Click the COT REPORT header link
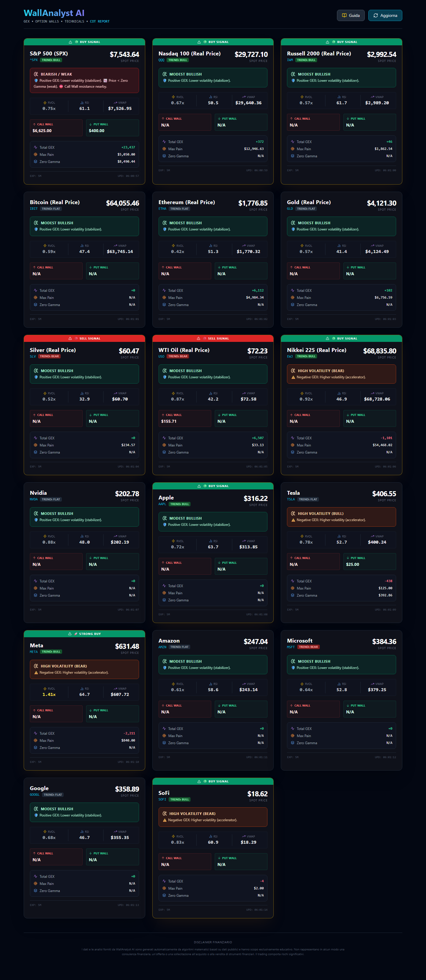 [100, 22]
